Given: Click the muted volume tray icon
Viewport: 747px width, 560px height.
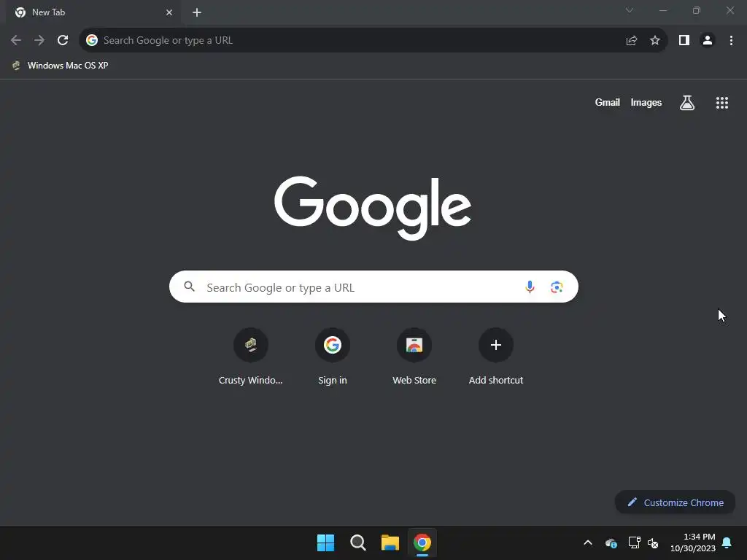Looking at the screenshot, I should [x=653, y=542].
